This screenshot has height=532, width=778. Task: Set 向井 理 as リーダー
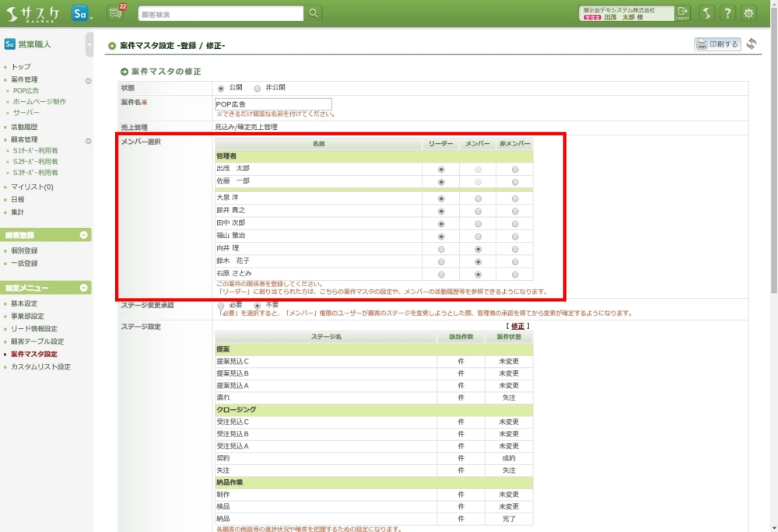[x=441, y=249]
